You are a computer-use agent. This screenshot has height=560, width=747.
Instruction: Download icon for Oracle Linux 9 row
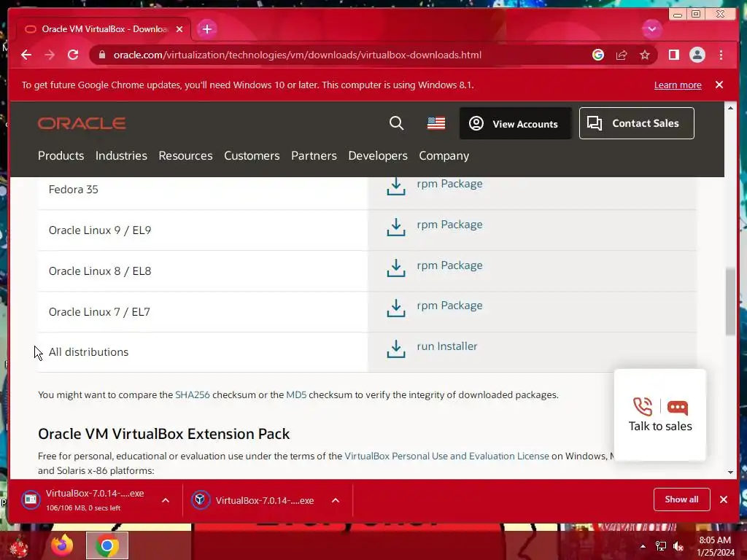(396, 227)
